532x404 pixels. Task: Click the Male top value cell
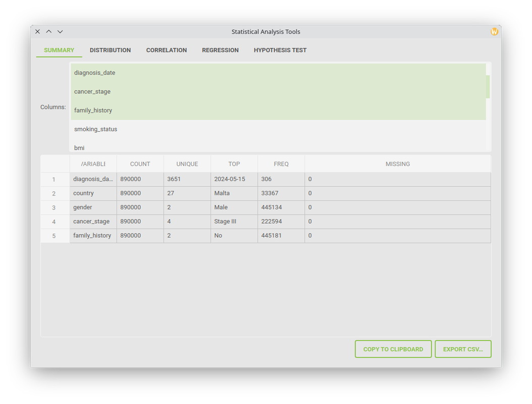(234, 208)
